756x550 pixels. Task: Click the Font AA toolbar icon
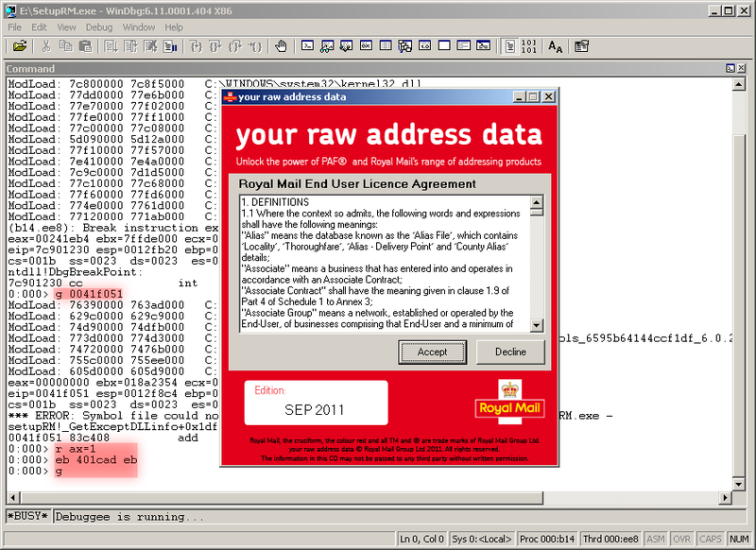556,46
